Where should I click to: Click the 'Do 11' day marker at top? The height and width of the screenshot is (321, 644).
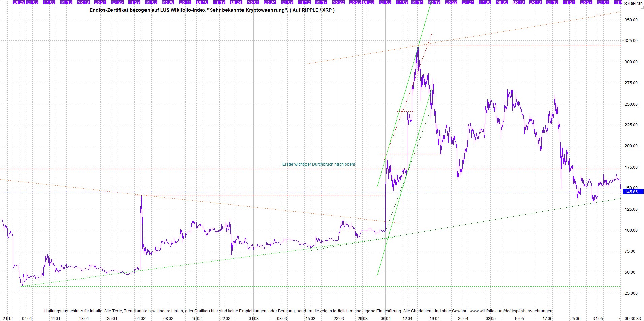185,2
